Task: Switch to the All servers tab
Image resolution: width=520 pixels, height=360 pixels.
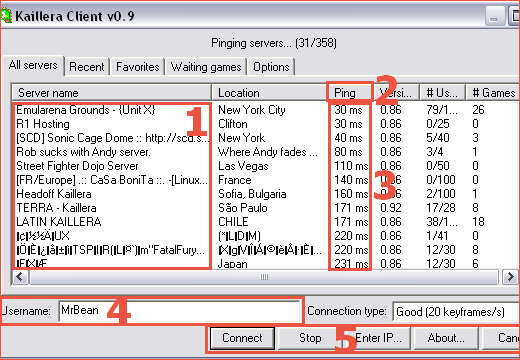Action: [33, 65]
